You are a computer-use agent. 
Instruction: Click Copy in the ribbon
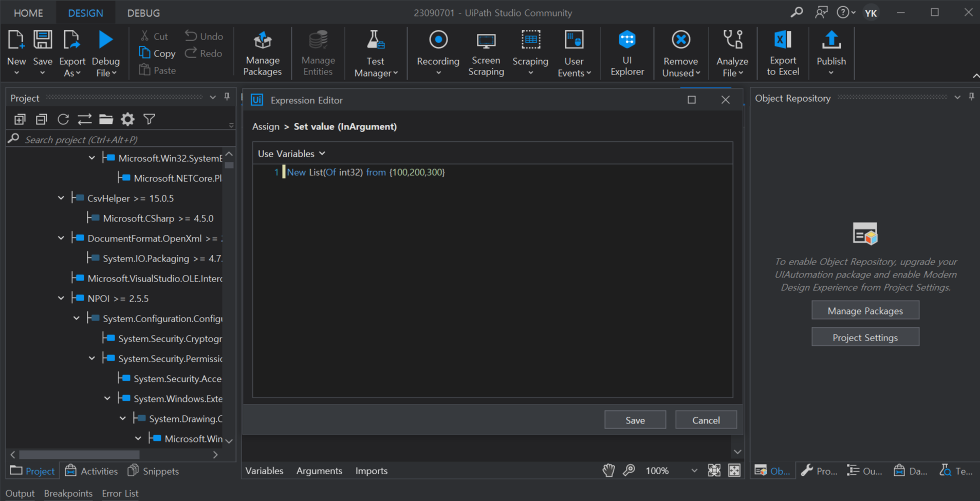157,53
